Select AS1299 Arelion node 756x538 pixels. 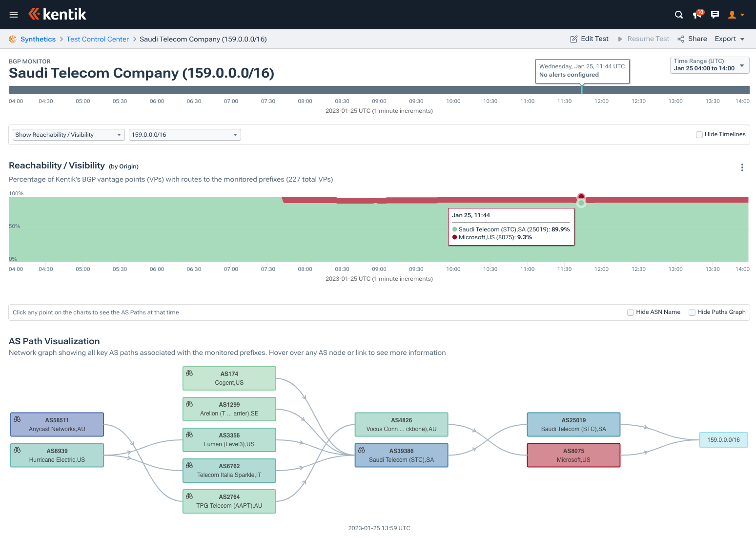click(229, 409)
